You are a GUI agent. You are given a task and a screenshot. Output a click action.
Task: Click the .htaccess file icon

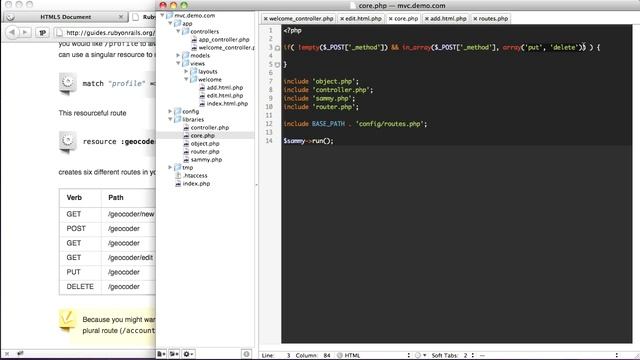coord(178,176)
